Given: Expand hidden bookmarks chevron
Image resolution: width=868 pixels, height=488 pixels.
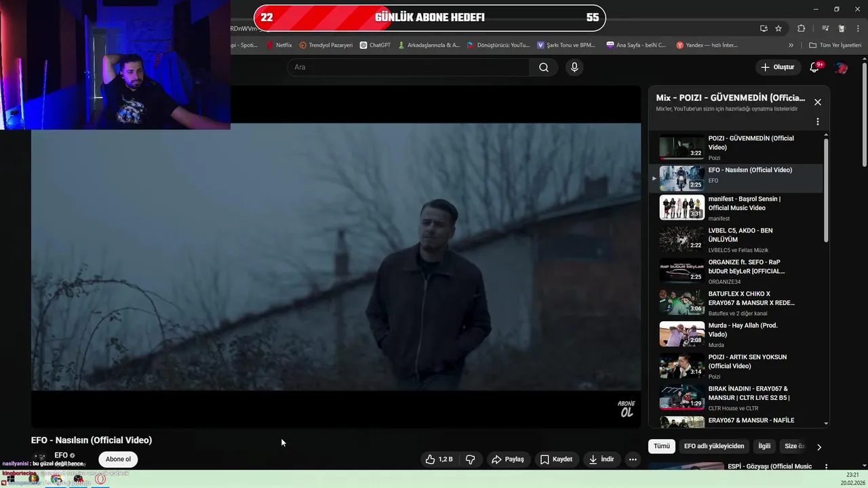Looking at the screenshot, I should 791,45.
